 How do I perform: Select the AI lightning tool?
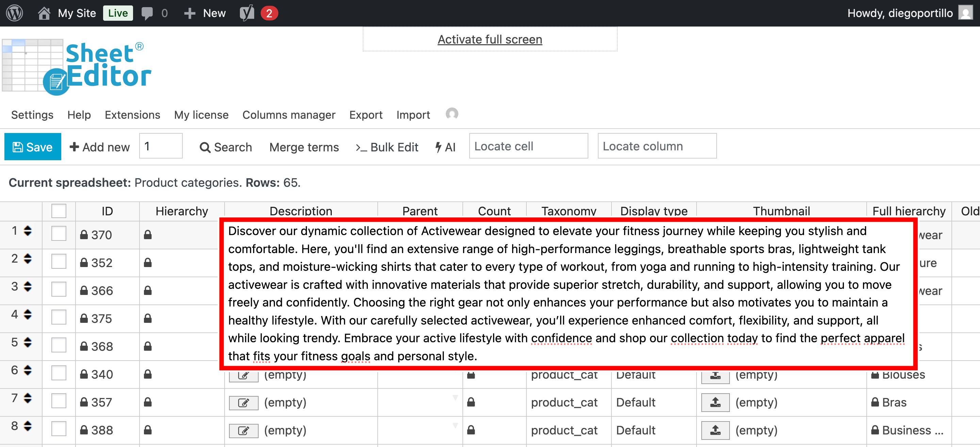click(445, 147)
